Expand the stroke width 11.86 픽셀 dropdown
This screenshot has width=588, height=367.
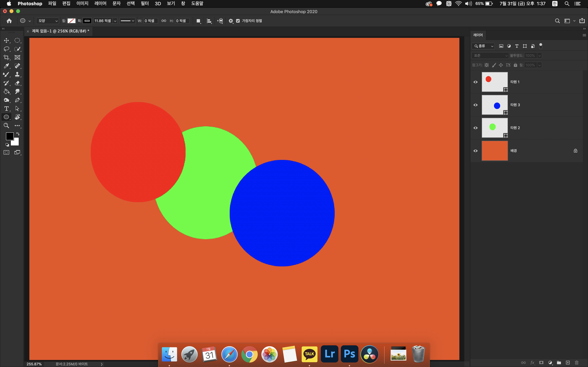click(115, 21)
